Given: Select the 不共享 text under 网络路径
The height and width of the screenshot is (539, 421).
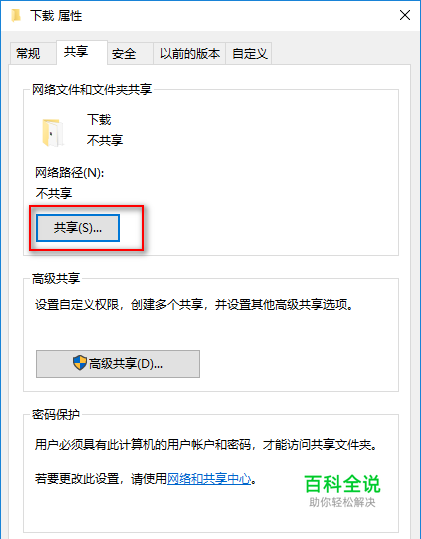Looking at the screenshot, I should pos(54,193).
